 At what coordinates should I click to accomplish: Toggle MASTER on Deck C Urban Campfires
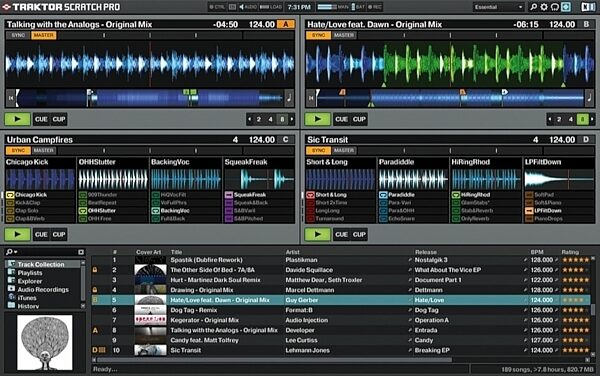click(x=44, y=150)
